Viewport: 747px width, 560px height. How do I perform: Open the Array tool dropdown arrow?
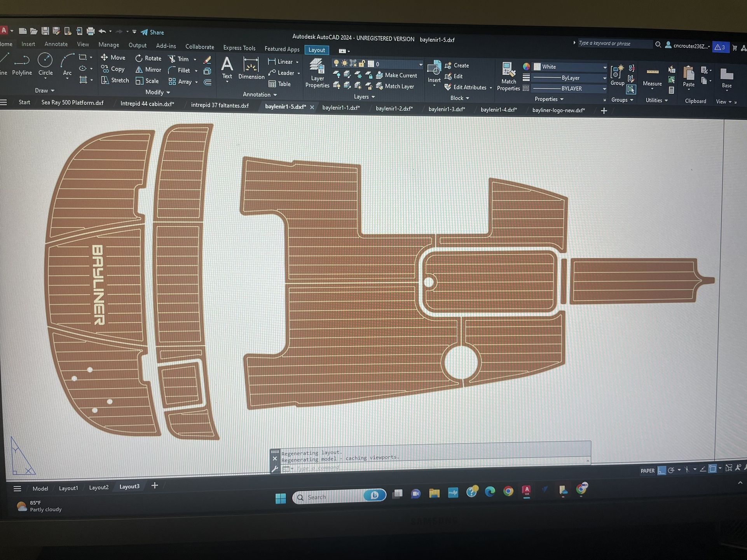pos(196,82)
